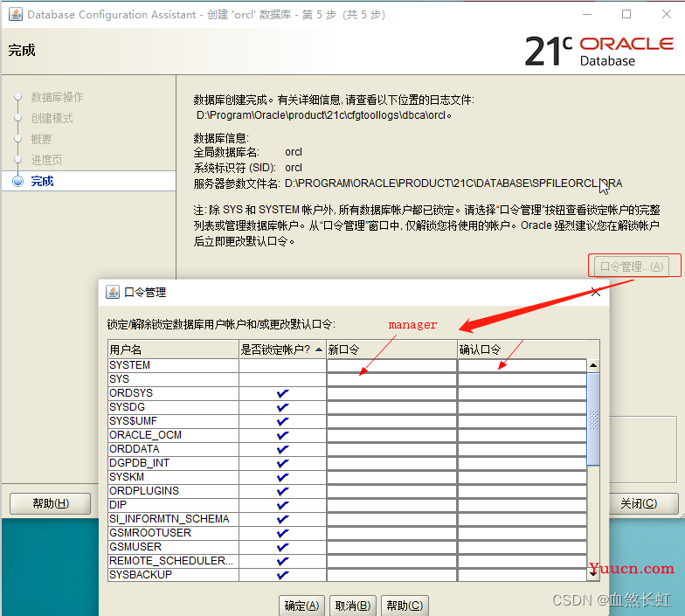
Task: Toggle the lock checkbox for ORDPLUGINS
Action: [283, 491]
